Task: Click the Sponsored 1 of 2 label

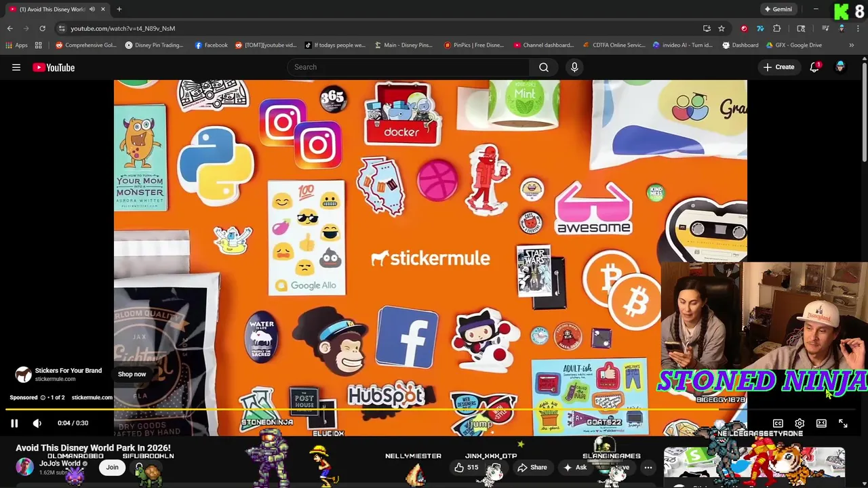Action: click(37, 398)
